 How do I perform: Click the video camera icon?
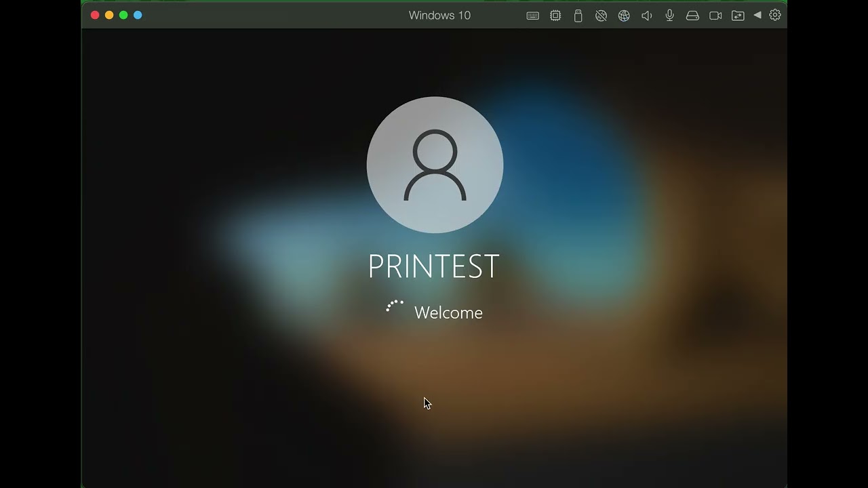coord(715,16)
